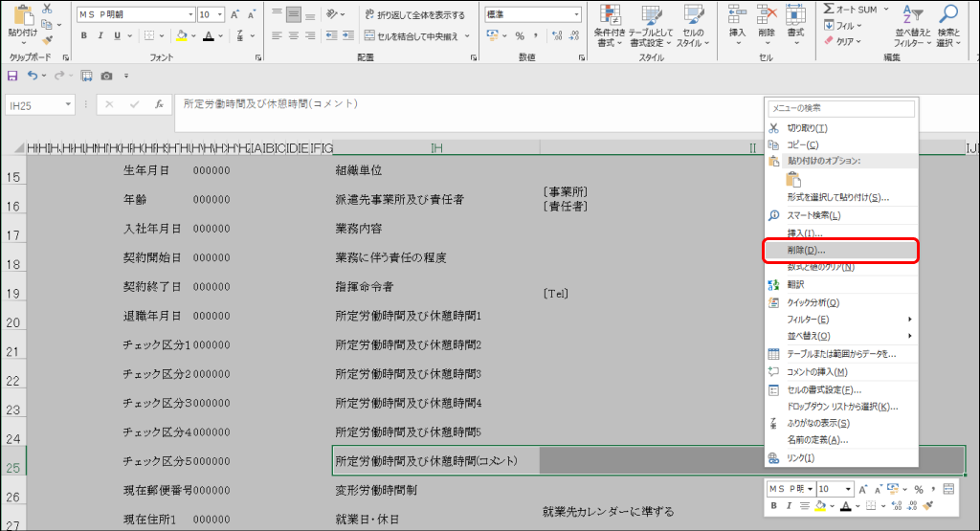Click the text orientation icon

(332, 14)
